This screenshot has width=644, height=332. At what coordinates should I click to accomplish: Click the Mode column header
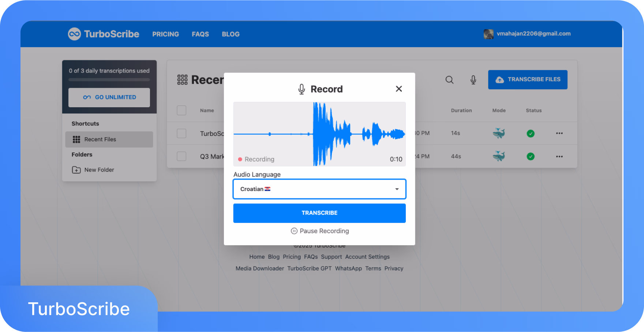pos(499,111)
